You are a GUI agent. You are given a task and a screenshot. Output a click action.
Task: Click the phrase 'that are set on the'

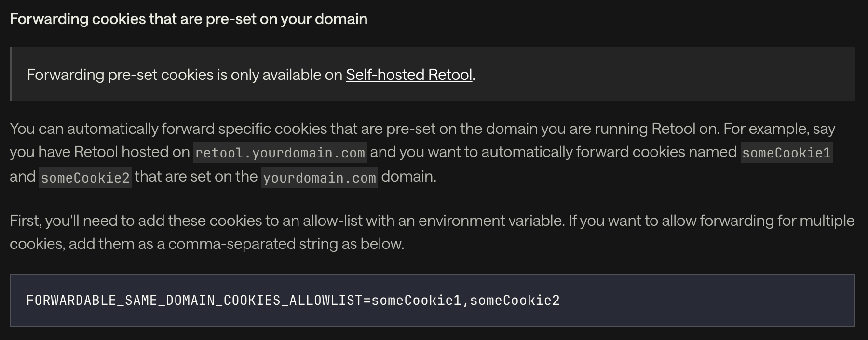pos(196,177)
